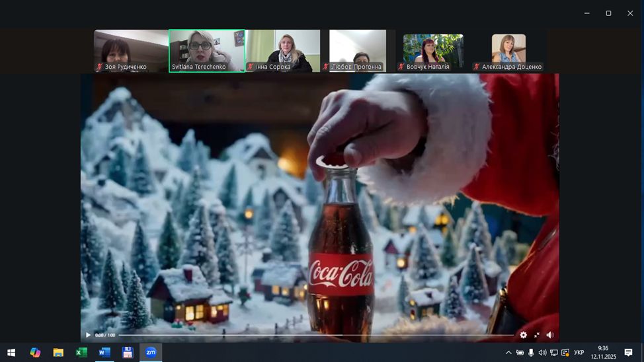The width and height of the screenshot is (644, 362).
Task: Mute the video player volume
Action: point(550,335)
